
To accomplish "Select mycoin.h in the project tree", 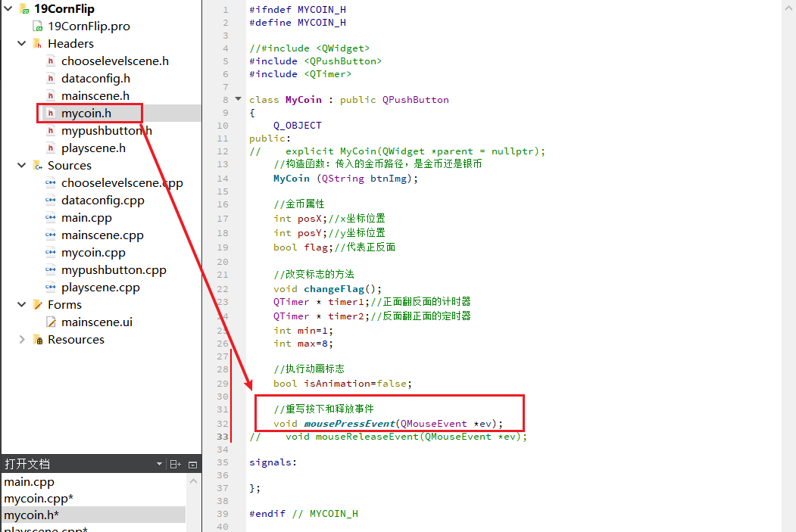I will click(x=86, y=113).
